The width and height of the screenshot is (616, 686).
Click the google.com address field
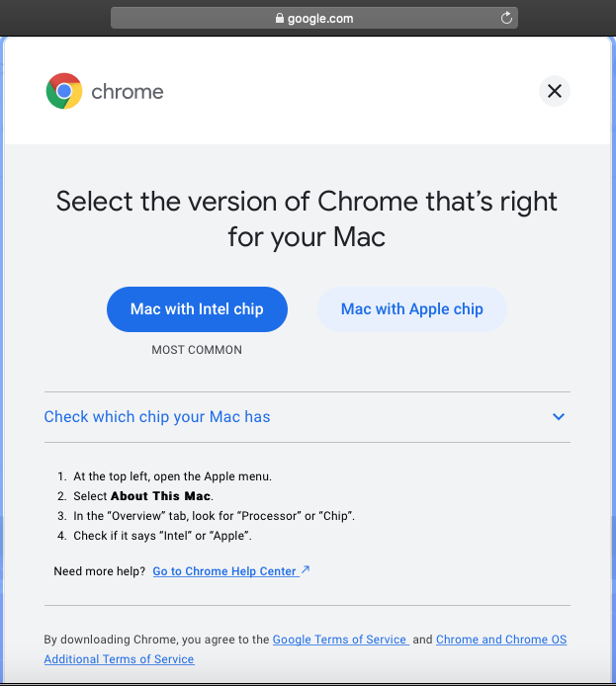point(314,18)
